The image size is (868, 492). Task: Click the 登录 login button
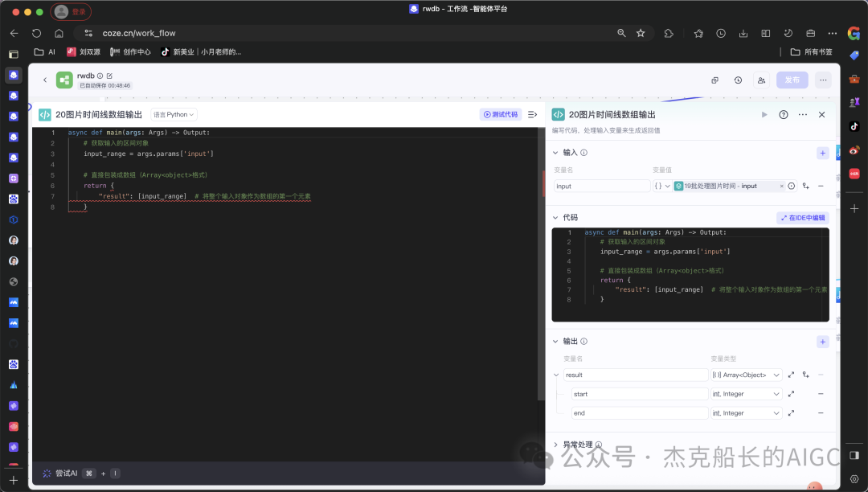tap(71, 11)
